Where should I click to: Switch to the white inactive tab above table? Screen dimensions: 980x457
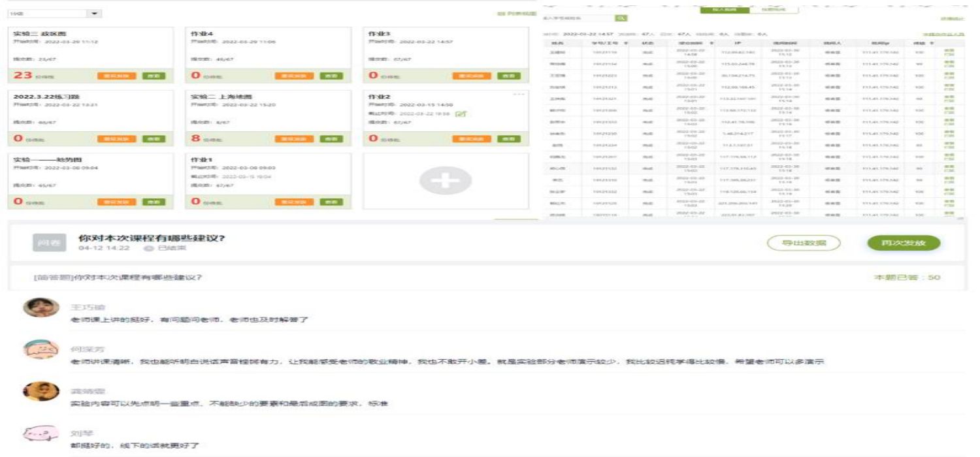pos(769,10)
